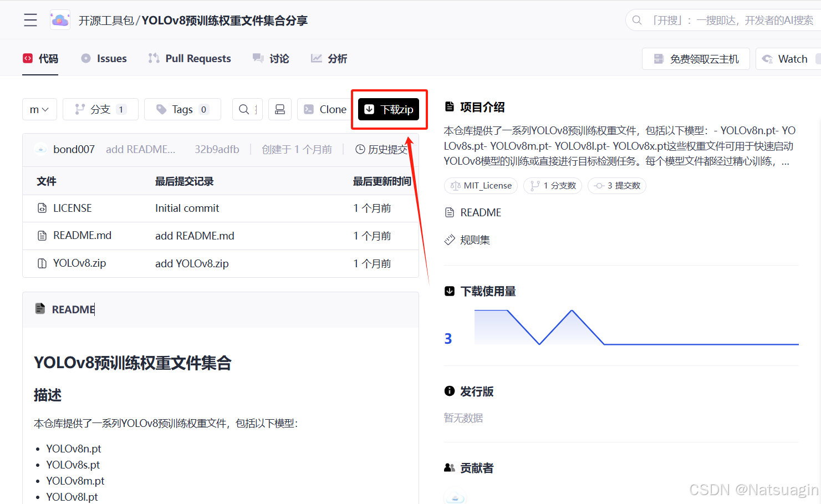Click the 规则集 ruler icon
This screenshot has width=821, height=504.
click(450, 240)
